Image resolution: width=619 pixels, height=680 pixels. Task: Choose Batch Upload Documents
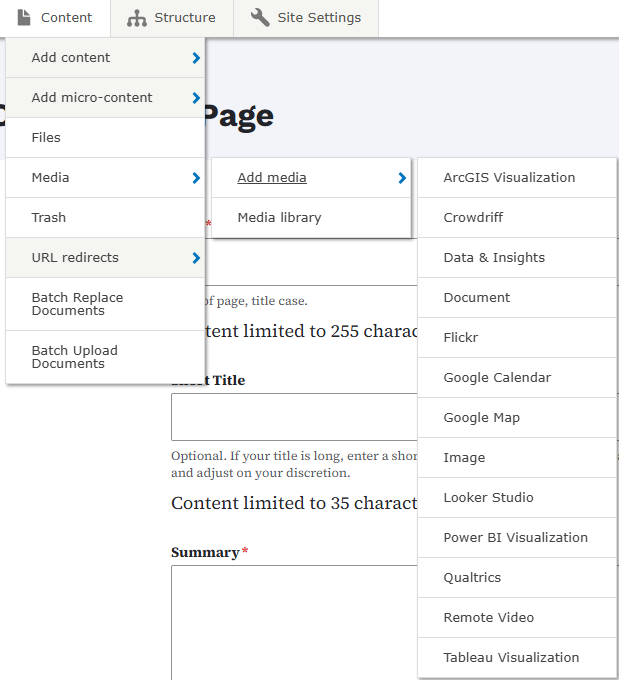point(74,357)
